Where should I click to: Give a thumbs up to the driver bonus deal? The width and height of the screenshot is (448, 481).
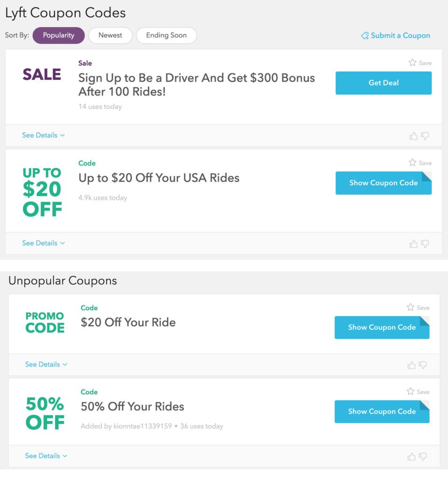pyautogui.click(x=413, y=136)
